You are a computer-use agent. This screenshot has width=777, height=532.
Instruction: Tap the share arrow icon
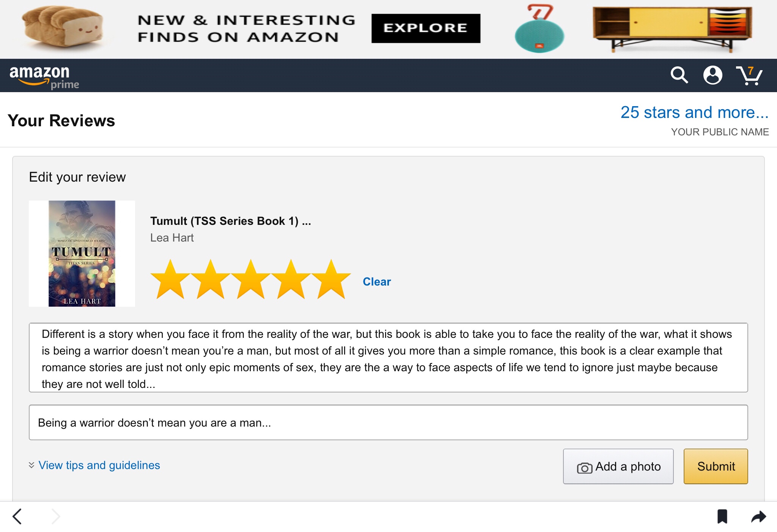pyautogui.click(x=758, y=516)
